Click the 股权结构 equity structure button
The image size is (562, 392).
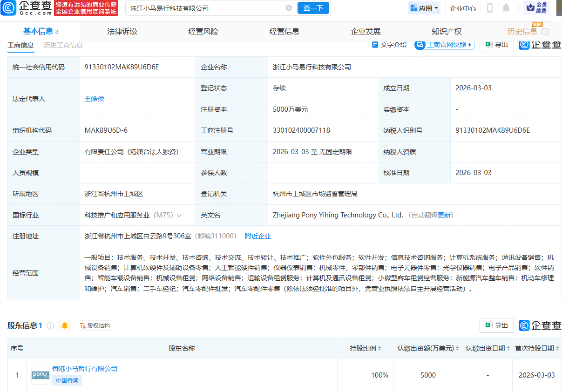coord(95,325)
